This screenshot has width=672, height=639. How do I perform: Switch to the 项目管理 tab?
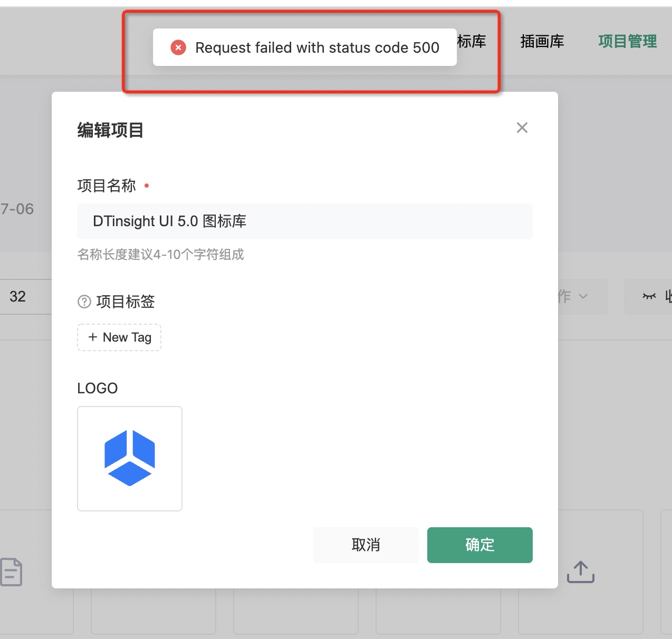point(627,42)
